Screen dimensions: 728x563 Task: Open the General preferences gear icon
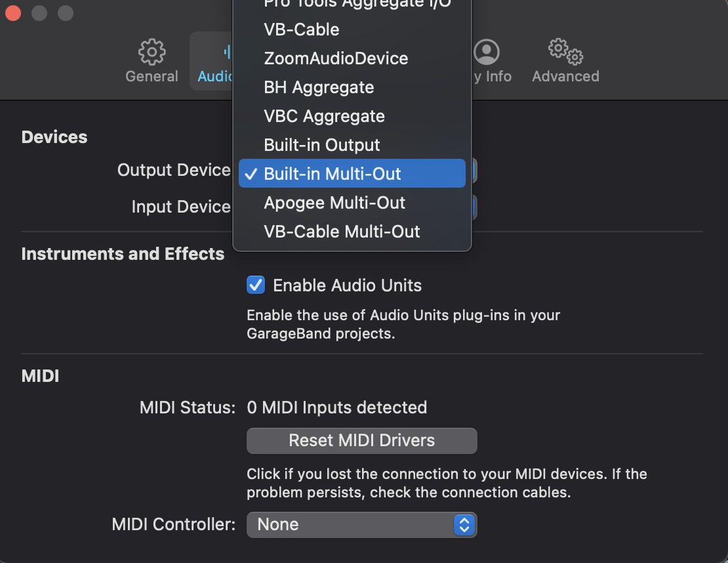(152, 52)
